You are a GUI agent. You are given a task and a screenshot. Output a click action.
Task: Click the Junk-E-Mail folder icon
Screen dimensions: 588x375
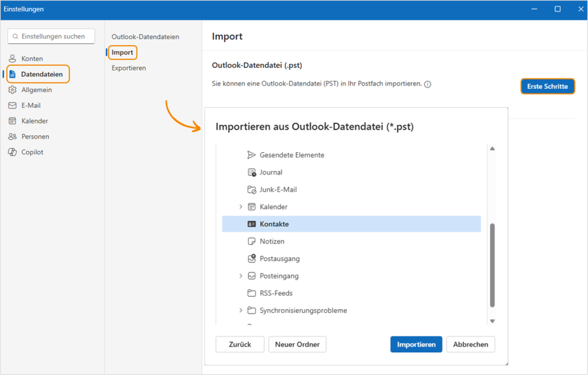tap(252, 189)
